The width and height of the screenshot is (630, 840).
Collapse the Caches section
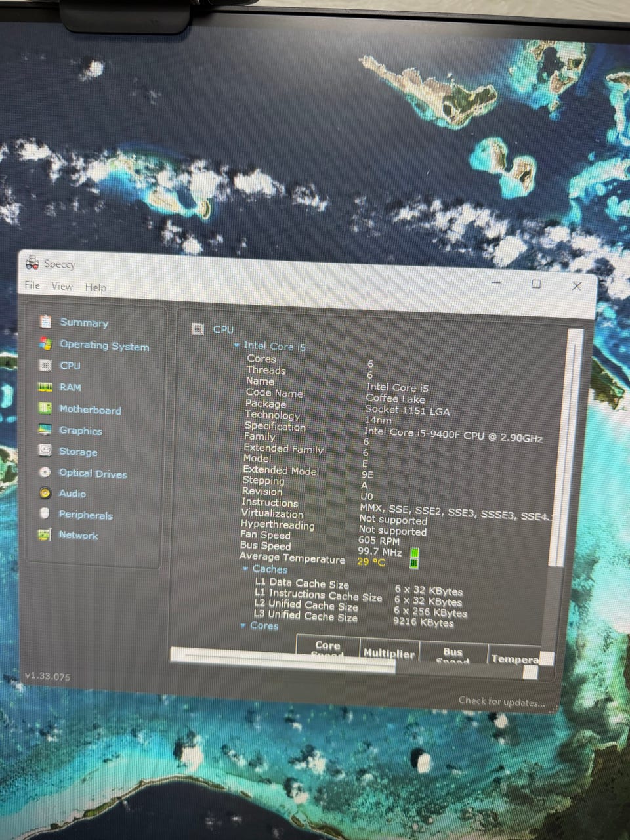[245, 568]
